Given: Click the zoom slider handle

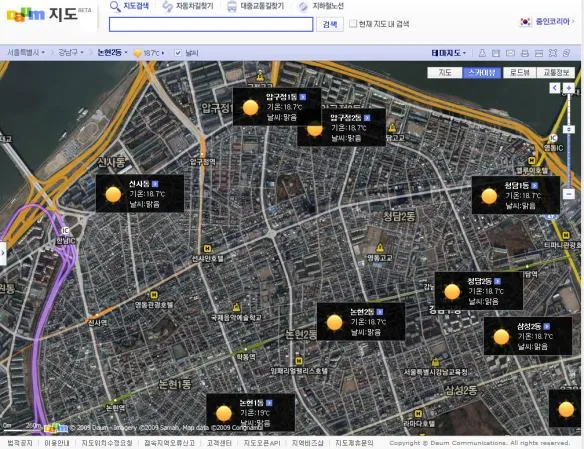Looking at the screenshot, I should [568, 129].
